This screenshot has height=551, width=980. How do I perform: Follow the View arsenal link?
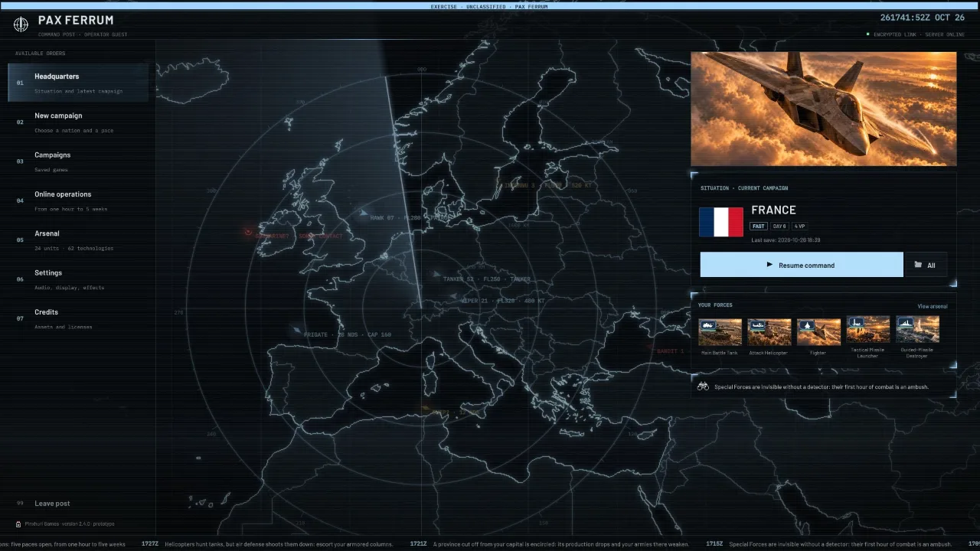(932, 306)
